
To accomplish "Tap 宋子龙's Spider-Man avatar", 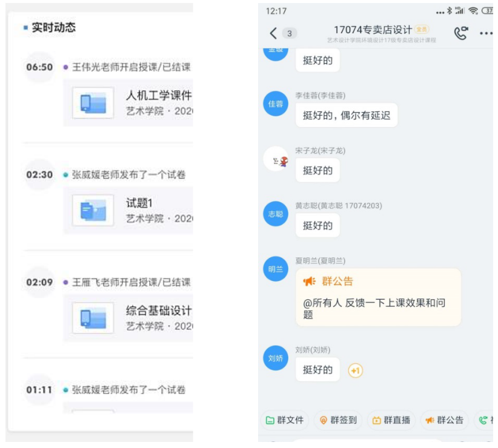I will (x=276, y=159).
